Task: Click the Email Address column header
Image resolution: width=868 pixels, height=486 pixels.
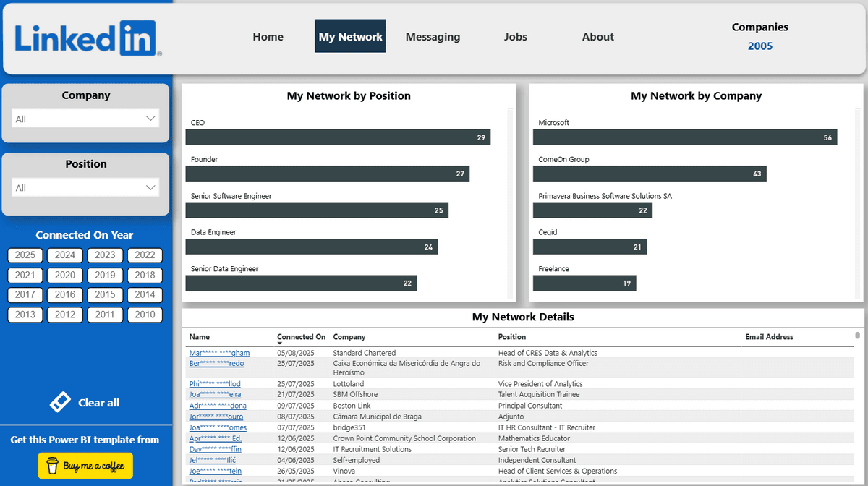Action: tap(769, 337)
